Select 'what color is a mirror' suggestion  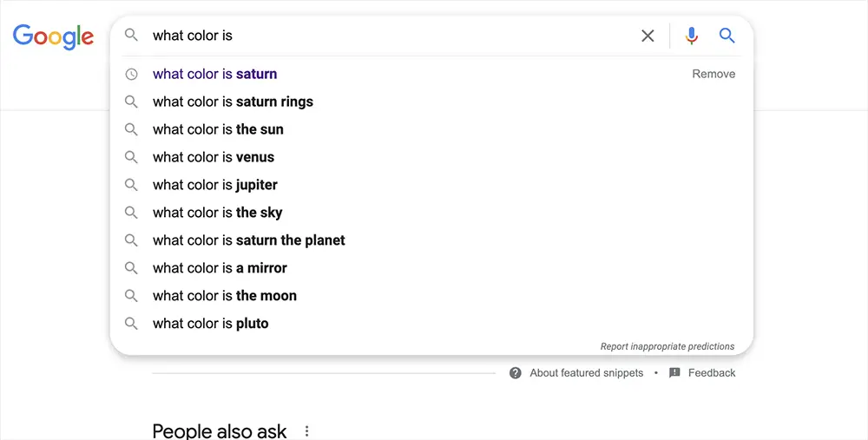220,268
